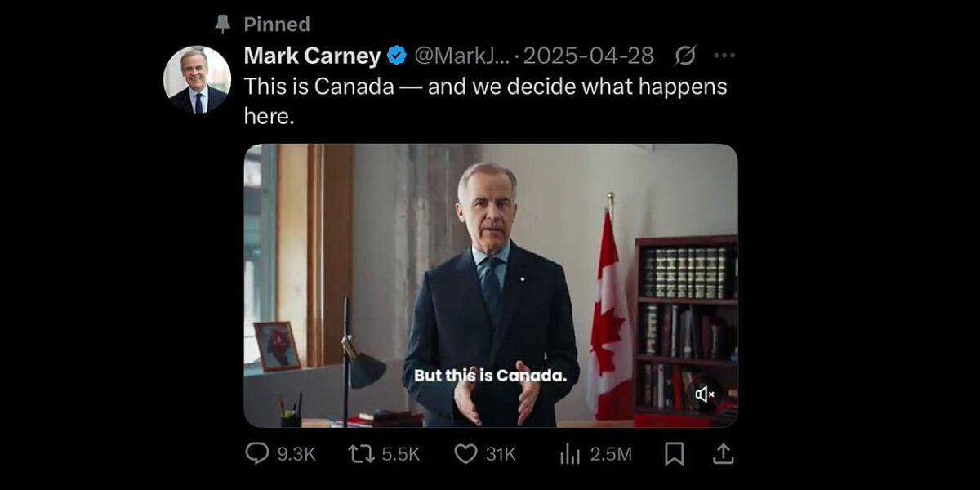The height and width of the screenshot is (490, 980).
Task: Play the Canada flag video
Action: (x=490, y=285)
